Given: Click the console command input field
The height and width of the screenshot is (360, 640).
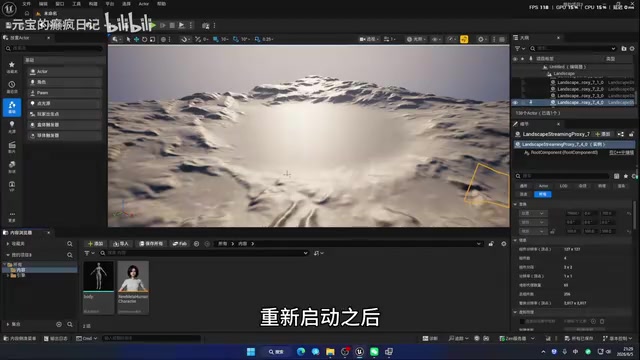Looking at the screenshot, I should (x=151, y=338).
